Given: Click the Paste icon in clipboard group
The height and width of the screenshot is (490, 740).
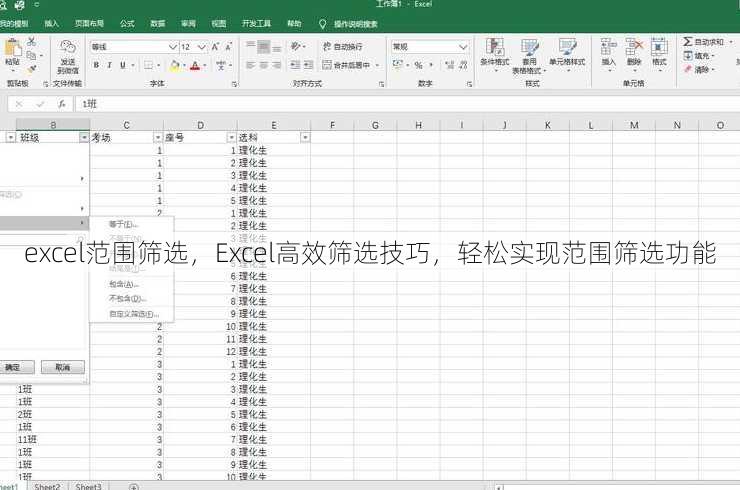Looking at the screenshot, I should point(12,49).
